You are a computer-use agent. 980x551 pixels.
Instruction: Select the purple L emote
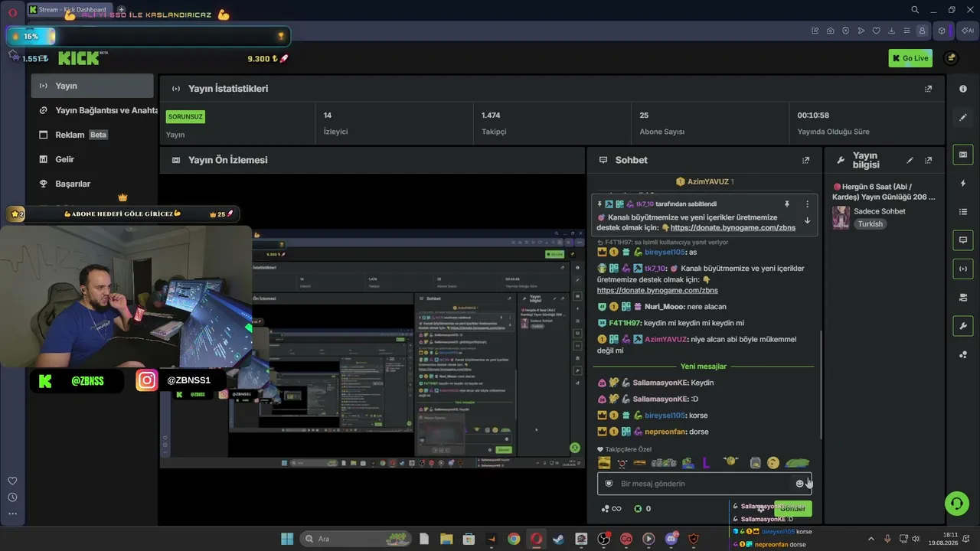pyautogui.click(x=706, y=462)
